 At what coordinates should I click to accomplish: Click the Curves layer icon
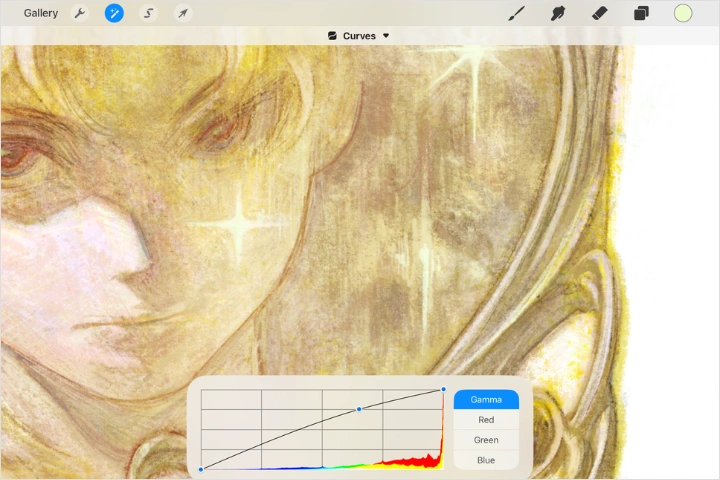pos(332,35)
